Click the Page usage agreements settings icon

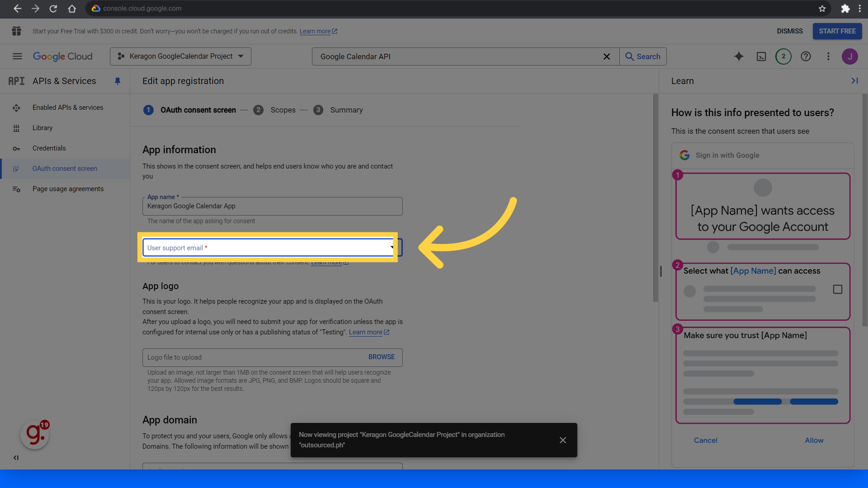(x=16, y=189)
